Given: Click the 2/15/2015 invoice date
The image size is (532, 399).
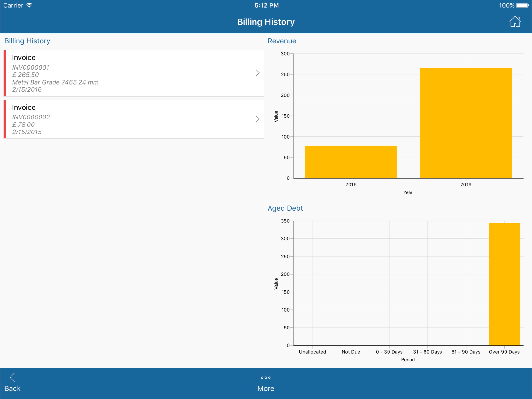Looking at the screenshot, I should pos(27,132).
